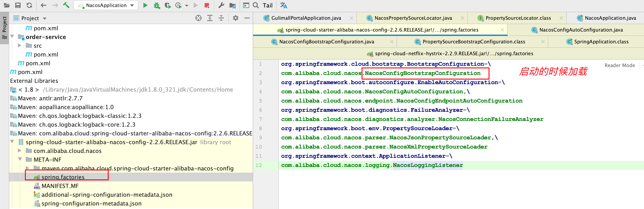Close the PropertySourceBootstrapConfiguration.class tab
This screenshot has height=209, width=644.
(543, 42)
